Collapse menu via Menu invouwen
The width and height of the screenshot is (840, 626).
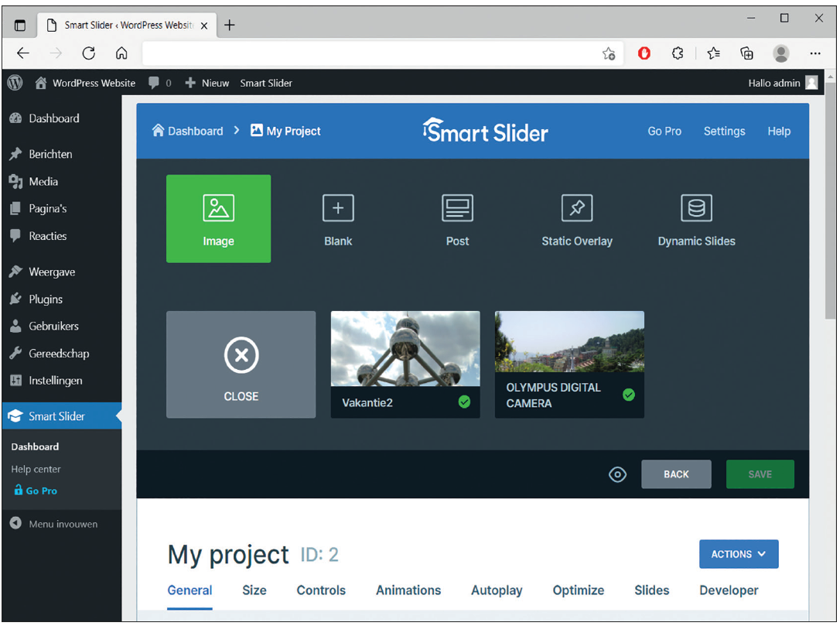(x=53, y=524)
